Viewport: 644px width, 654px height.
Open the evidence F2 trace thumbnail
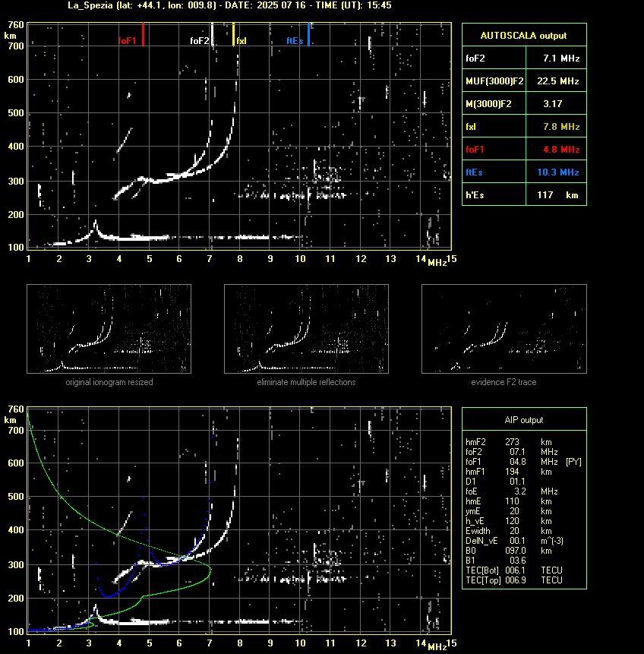click(504, 329)
